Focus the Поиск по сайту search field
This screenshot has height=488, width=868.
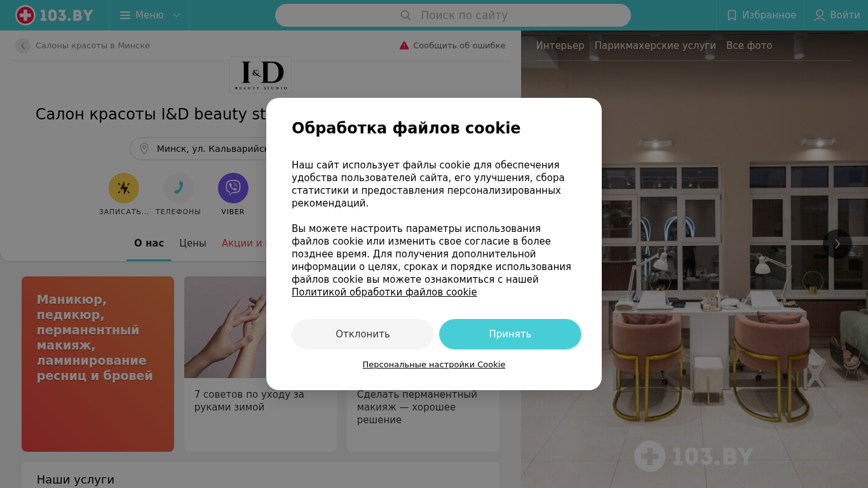coord(453,15)
